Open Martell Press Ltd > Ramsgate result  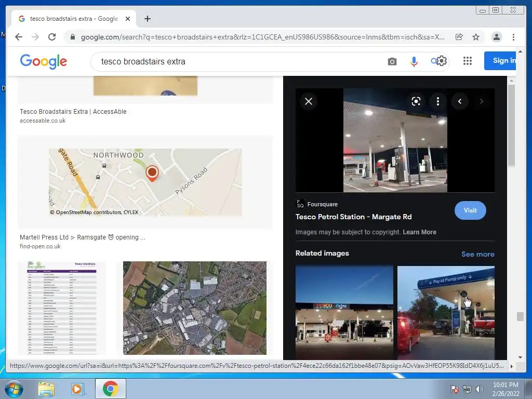(x=83, y=237)
